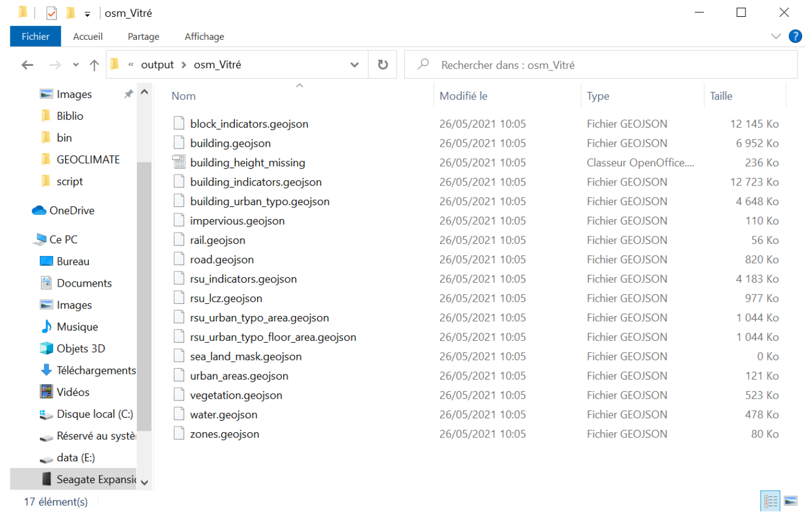The width and height of the screenshot is (812, 516).
Task: Click the up one folder level arrow
Action: pos(94,65)
